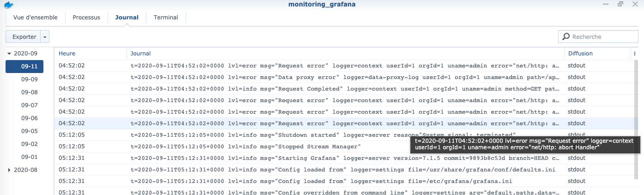This screenshot has width=644, height=195.
Task: Select the 09-05 date entry
Action: pyautogui.click(x=29, y=131)
